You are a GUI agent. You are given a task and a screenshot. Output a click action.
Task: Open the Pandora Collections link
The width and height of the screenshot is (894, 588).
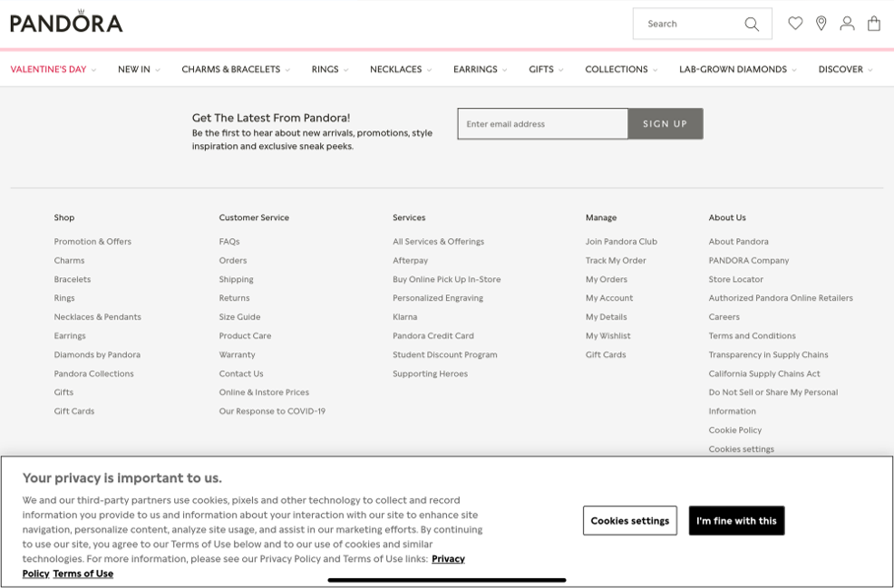pos(93,374)
